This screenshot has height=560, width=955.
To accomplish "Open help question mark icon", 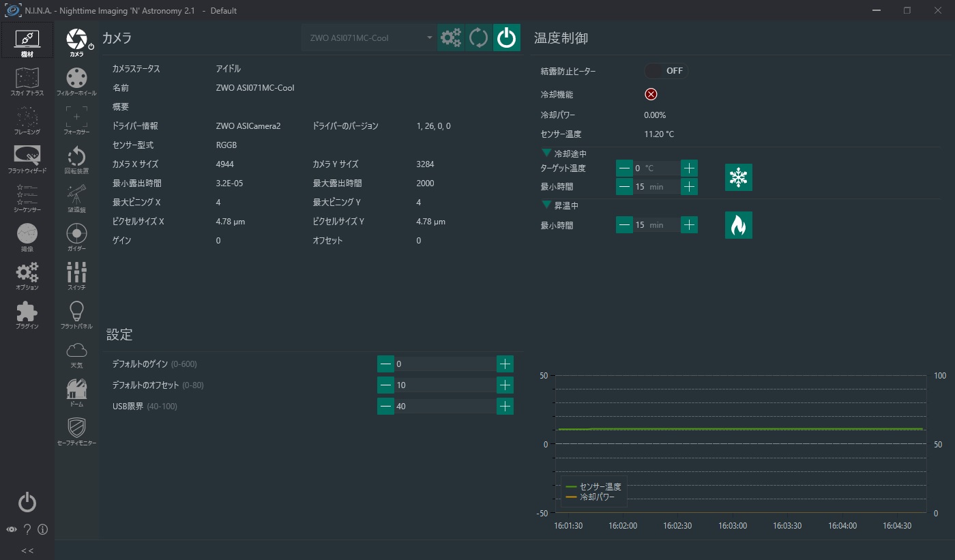I will tap(27, 529).
